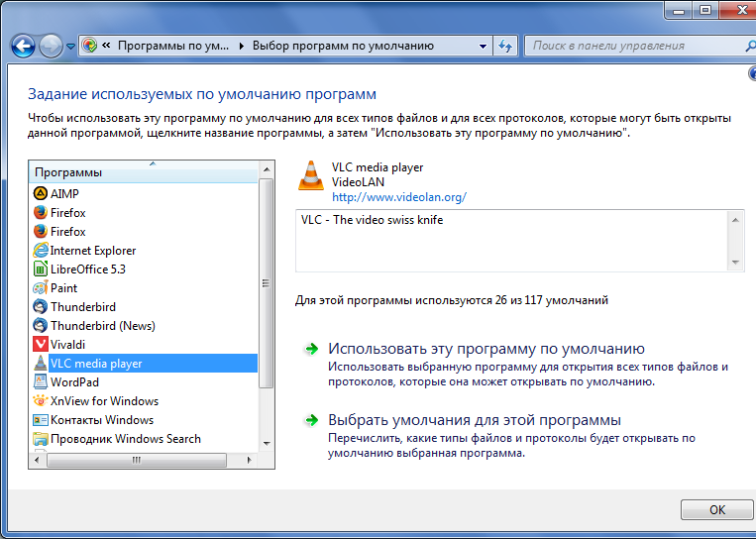
Task: Click the refresh button beside address bar
Action: tap(504, 46)
